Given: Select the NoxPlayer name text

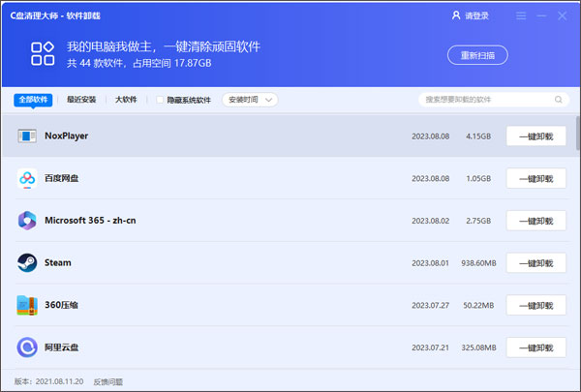Looking at the screenshot, I should pyautogui.click(x=66, y=136).
